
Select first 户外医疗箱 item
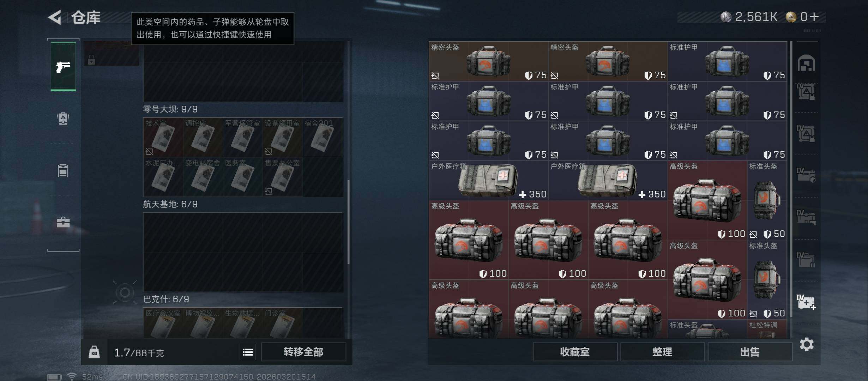pyautogui.click(x=489, y=181)
